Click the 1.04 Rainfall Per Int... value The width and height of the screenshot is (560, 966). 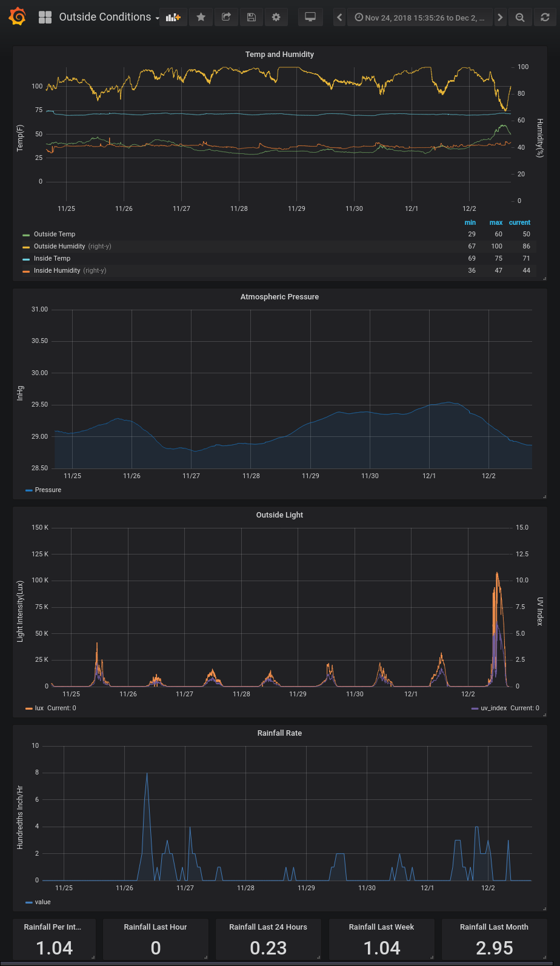click(x=55, y=948)
